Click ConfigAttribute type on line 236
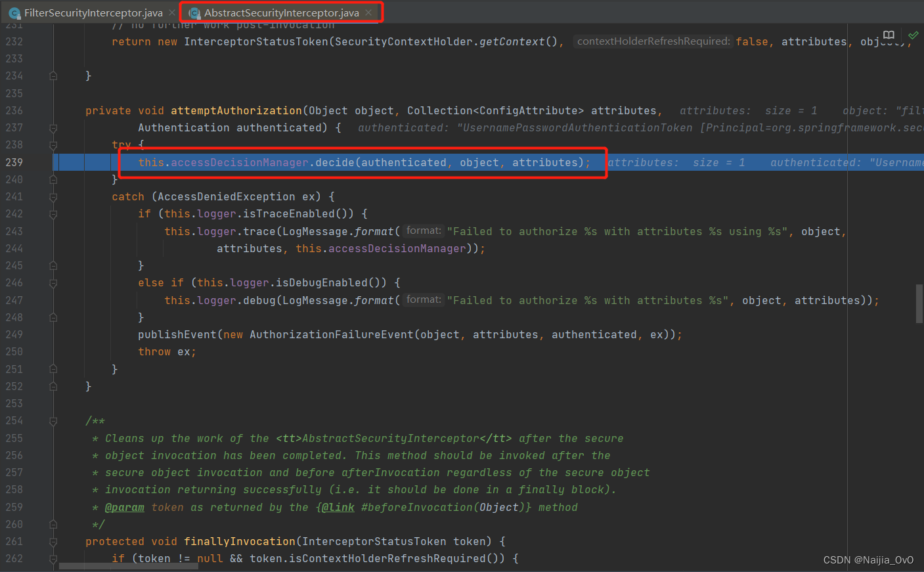Image resolution: width=924 pixels, height=572 pixels. pos(529,110)
